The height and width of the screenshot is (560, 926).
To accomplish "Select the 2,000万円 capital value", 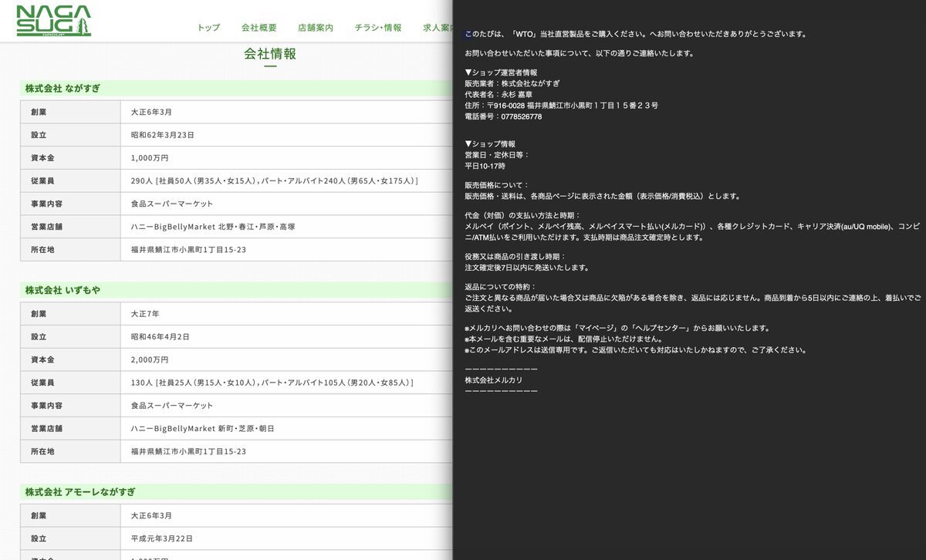I will click(x=150, y=360).
